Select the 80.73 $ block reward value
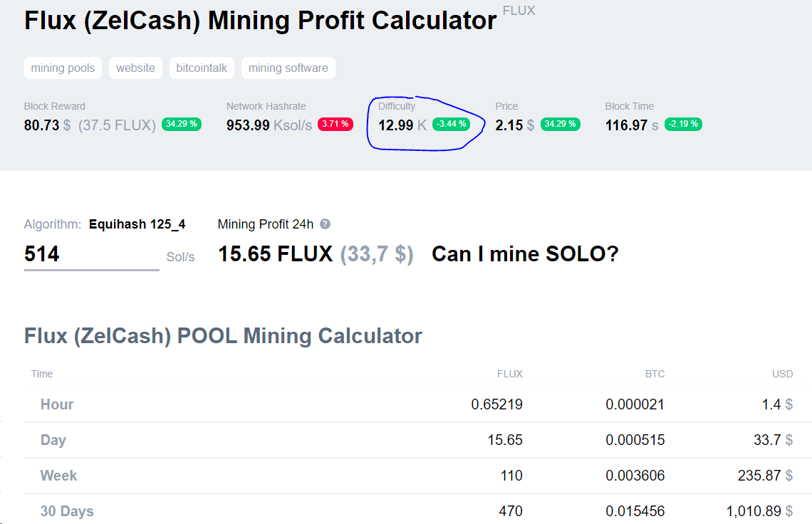The image size is (812, 524). click(x=47, y=125)
